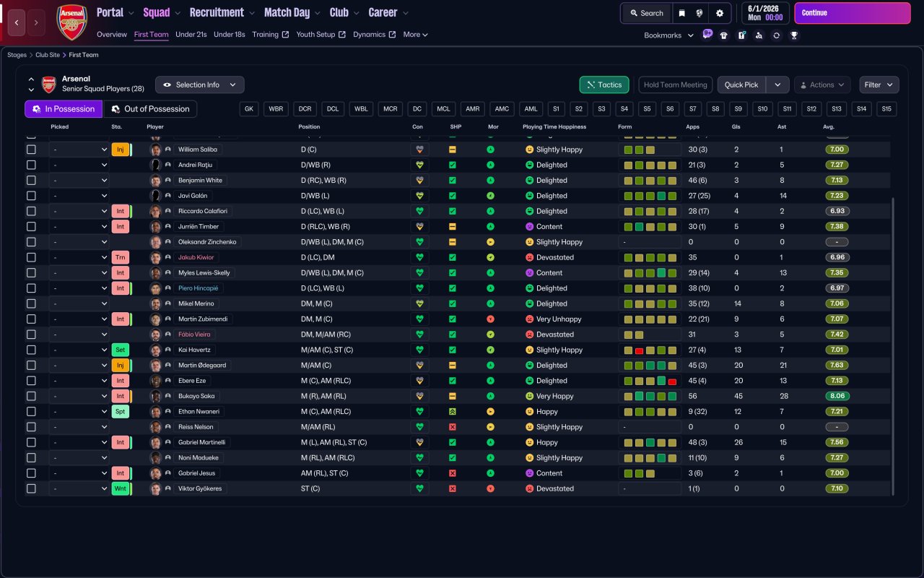This screenshot has width=924, height=578.
Task: Click Viktor Gyökeres's Wnt status badge
Action: click(121, 488)
